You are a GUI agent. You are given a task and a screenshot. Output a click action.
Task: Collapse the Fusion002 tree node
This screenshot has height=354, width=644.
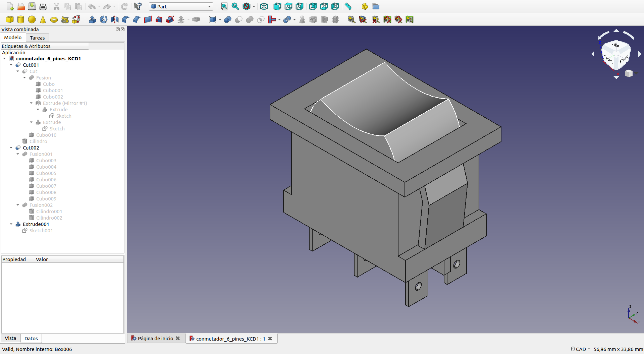tap(18, 205)
